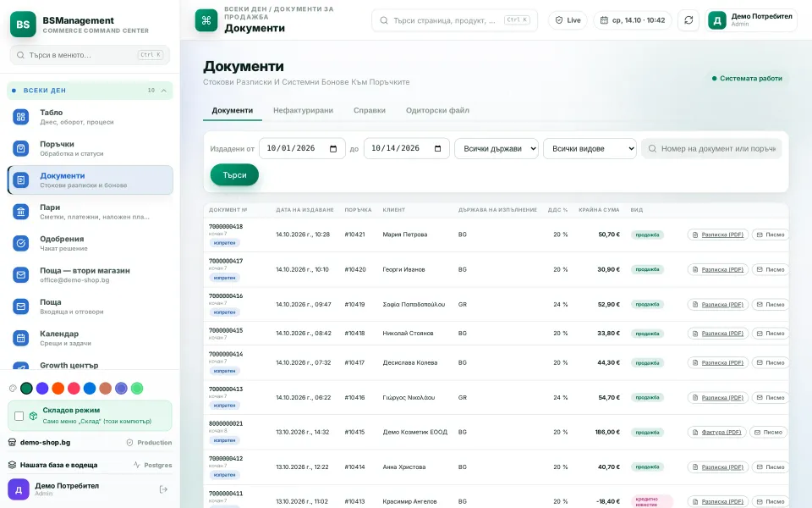
Task: Switch to the Справки tab
Action: pyautogui.click(x=370, y=110)
